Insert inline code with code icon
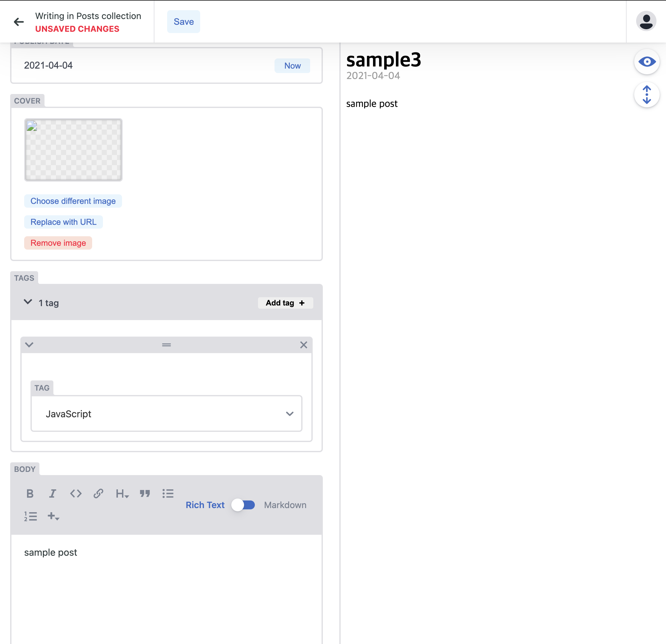This screenshot has width=666, height=644. click(75, 493)
